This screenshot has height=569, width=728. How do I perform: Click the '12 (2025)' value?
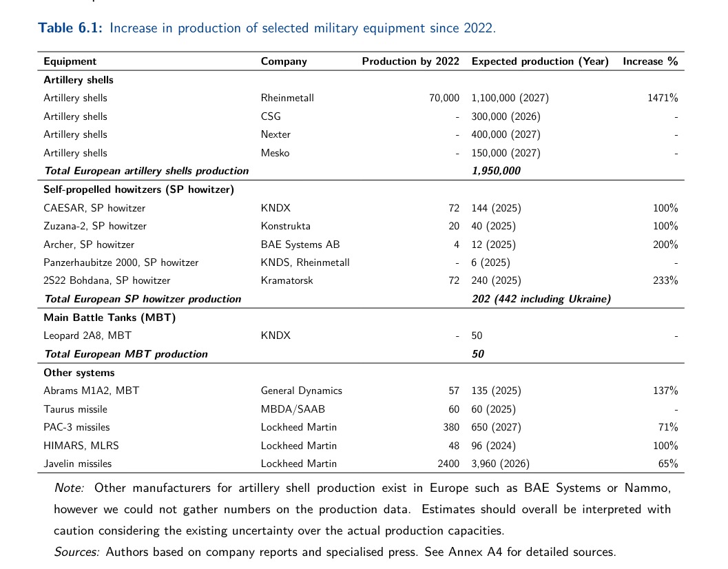pos(494,245)
